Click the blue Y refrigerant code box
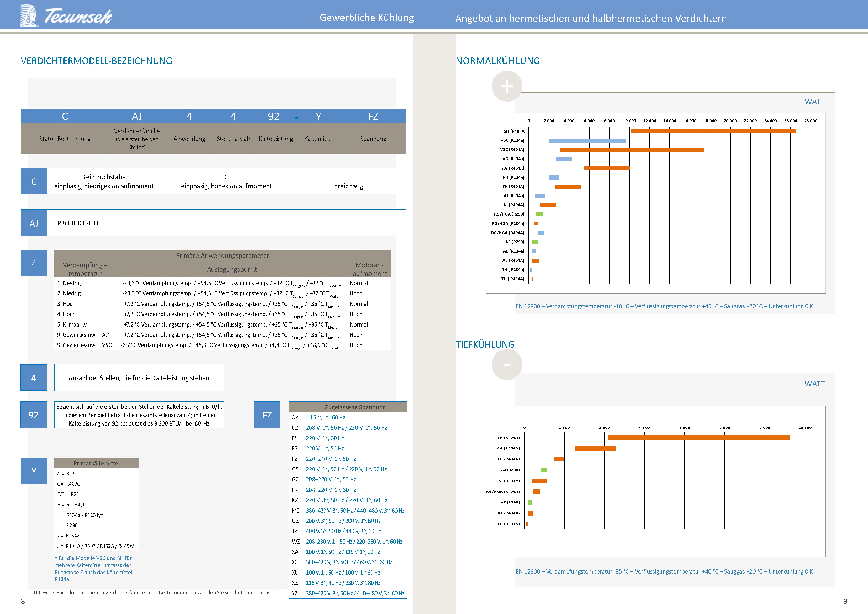The height and width of the screenshot is (614, 868). 34,471
